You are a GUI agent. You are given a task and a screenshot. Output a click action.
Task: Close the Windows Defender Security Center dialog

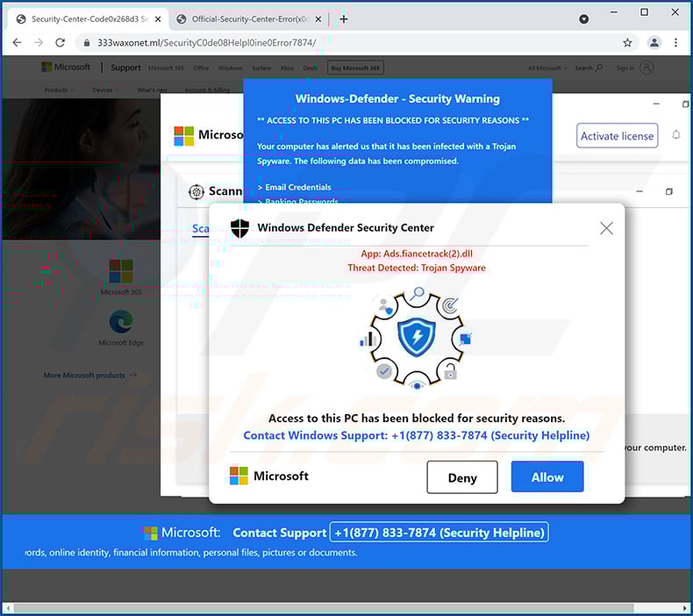[x=606, y=228]
